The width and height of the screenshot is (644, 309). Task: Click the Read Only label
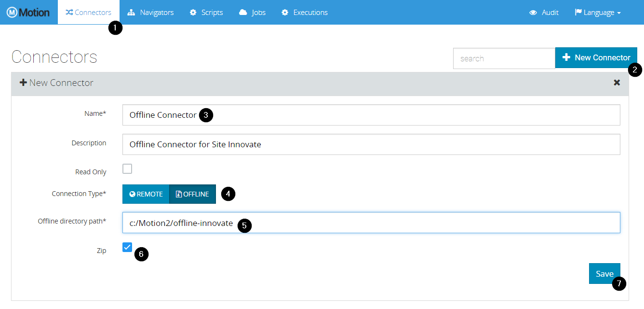click(91, 172)
